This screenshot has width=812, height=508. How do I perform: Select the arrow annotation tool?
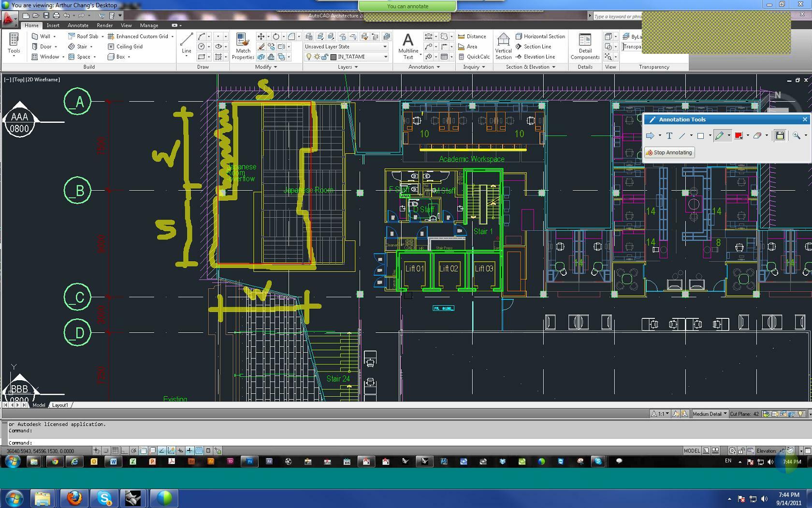tap(650, 136)
